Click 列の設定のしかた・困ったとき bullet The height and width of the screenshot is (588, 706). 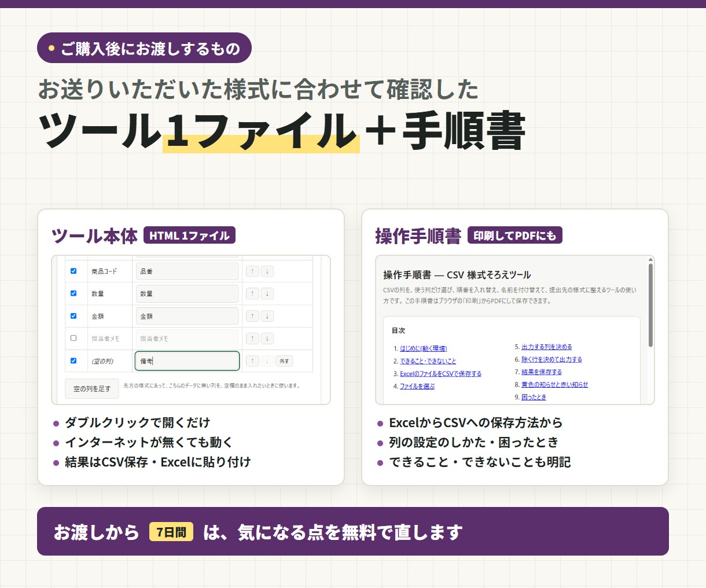[x=474, y=442]
